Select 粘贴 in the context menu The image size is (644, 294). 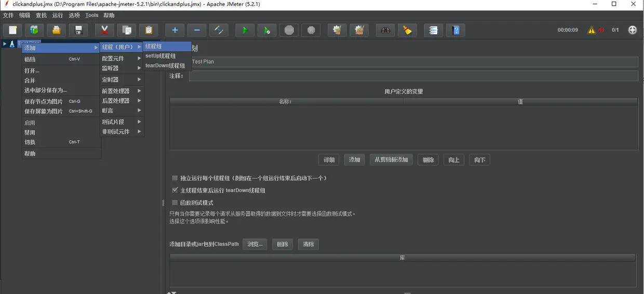pyautogui.click(x=61, y=59)
